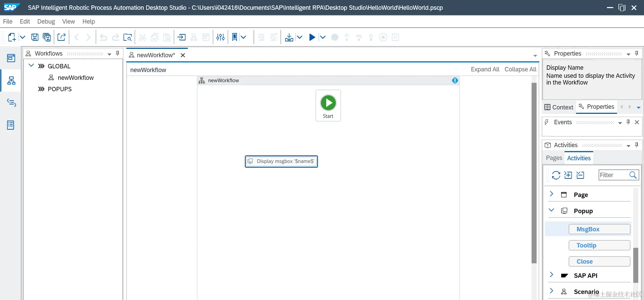Click the Undo arrow icon
The image size is (644, 300).
(103, 37)
